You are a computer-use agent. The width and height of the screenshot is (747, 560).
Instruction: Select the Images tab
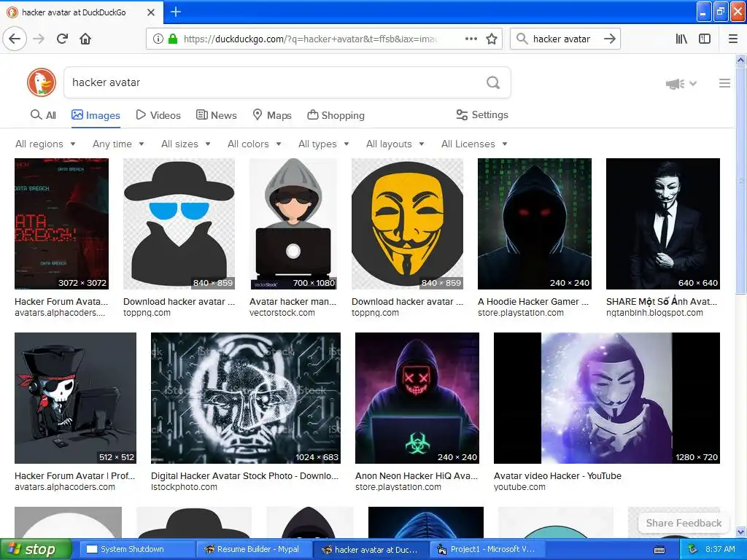96,115
